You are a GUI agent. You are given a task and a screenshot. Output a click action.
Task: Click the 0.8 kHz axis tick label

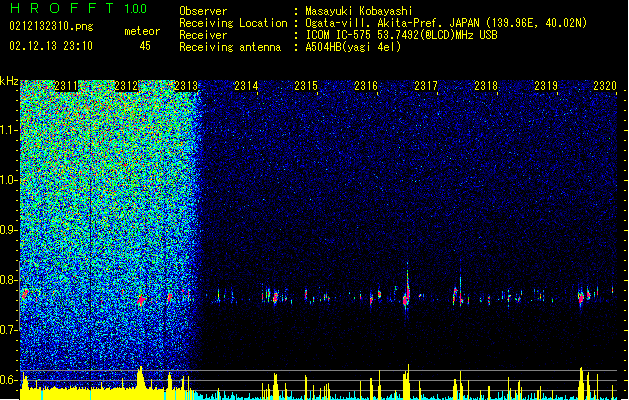(x=9, y=280)
